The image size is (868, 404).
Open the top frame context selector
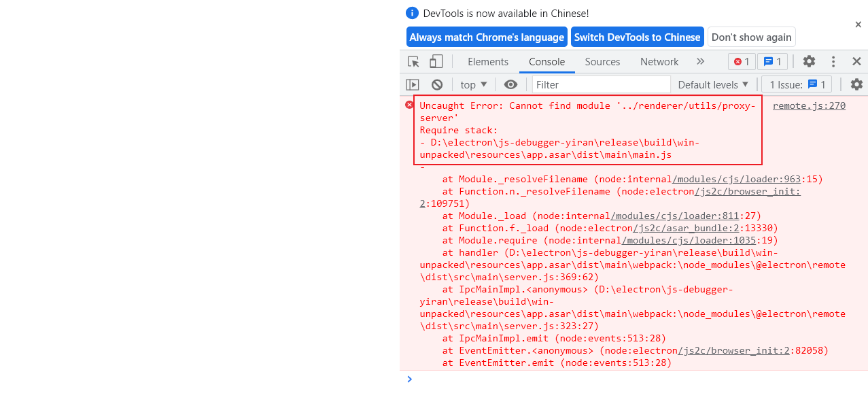[473, 84]
